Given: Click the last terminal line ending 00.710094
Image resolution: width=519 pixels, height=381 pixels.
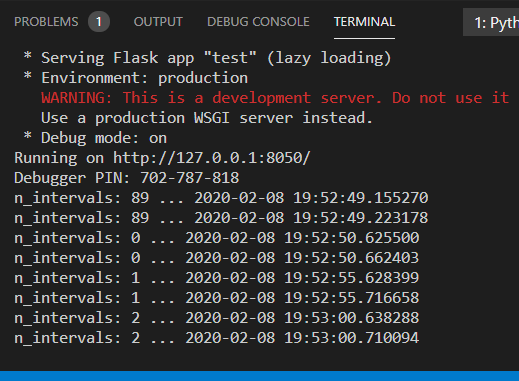Looking at the screenshot, I should coord(217,338).
